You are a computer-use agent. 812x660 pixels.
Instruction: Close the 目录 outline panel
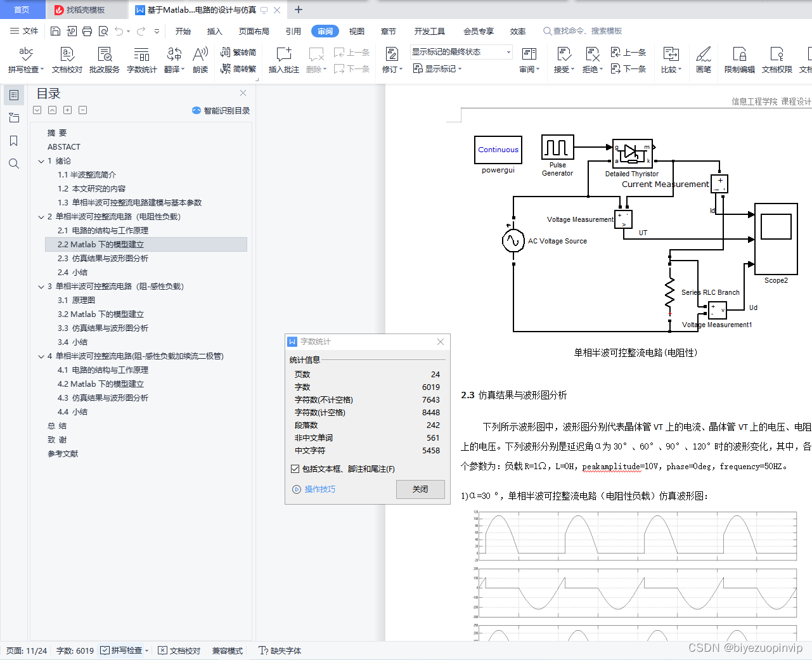(243, 93)
